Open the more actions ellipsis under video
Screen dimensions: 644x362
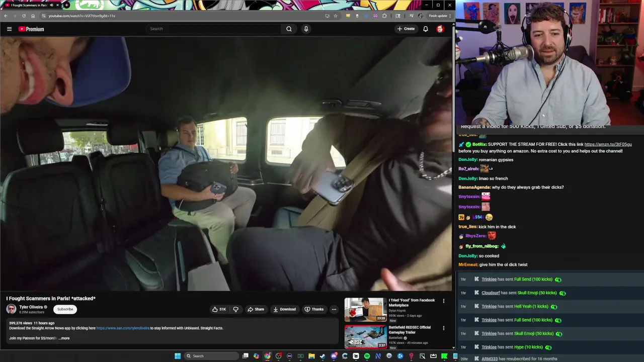point(334,309)
